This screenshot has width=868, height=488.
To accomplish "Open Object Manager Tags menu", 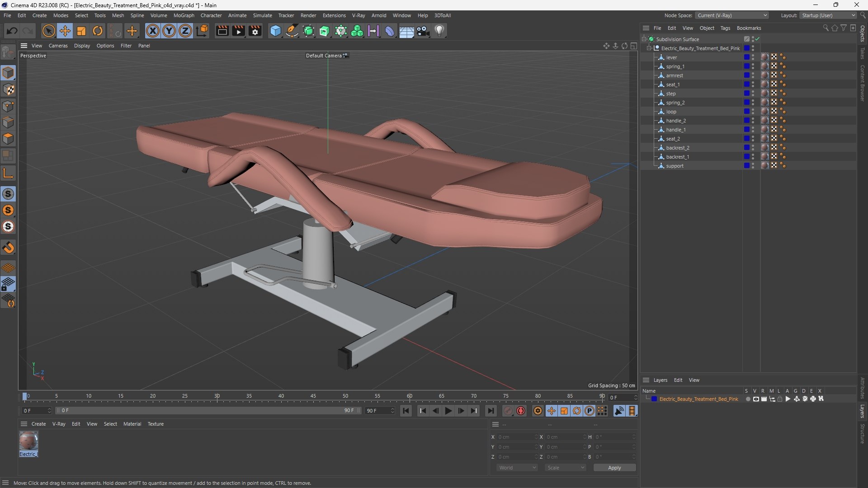I will tap(725, 28).
